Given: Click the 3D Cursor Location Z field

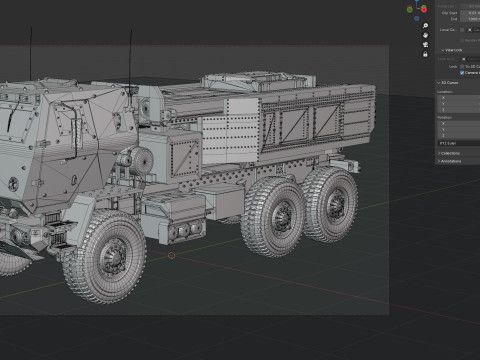Looking at the screenshot, I should [459, 110].
